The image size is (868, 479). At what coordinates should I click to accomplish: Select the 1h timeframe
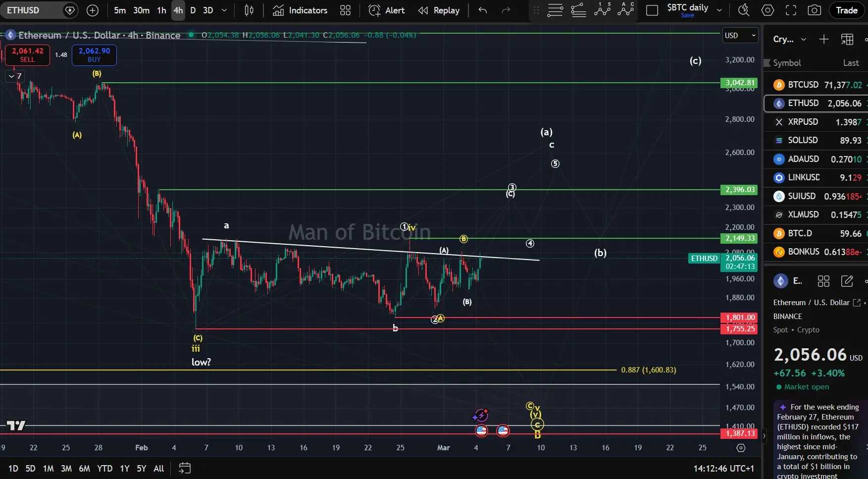click(162, 10)
